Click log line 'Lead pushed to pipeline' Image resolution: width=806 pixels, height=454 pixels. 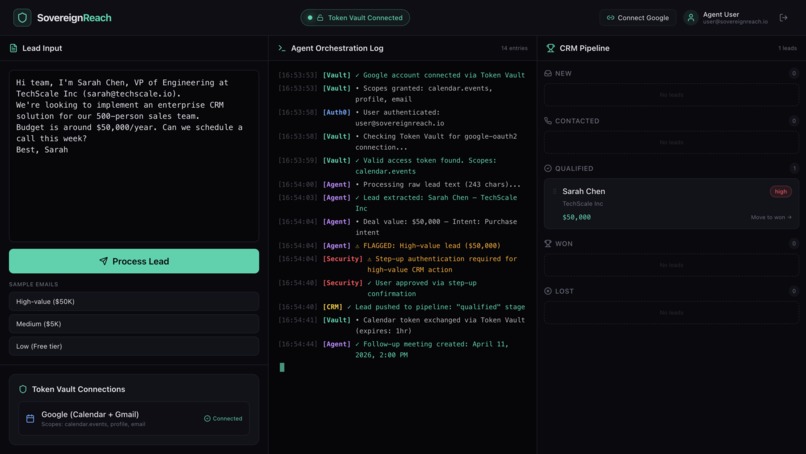click(x=401, y=307)
